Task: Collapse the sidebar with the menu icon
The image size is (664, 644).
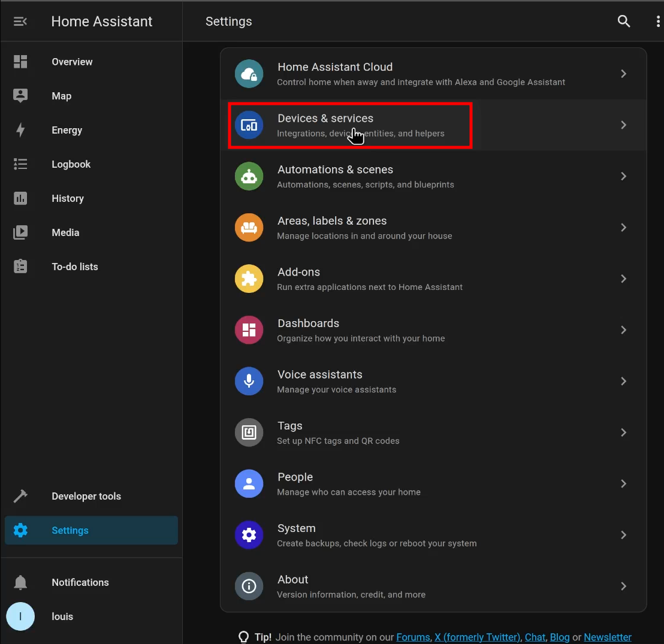Action: [x=20, y=21]
